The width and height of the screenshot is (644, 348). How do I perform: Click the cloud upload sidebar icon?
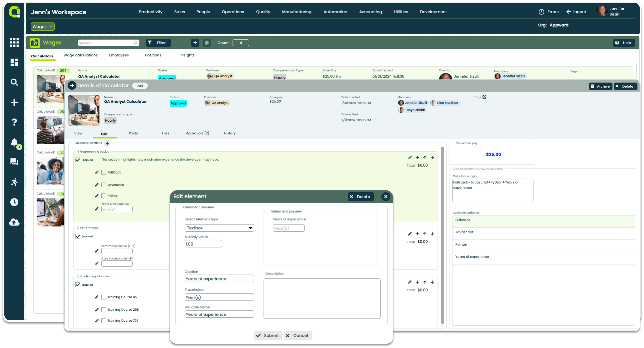(14, 222)
